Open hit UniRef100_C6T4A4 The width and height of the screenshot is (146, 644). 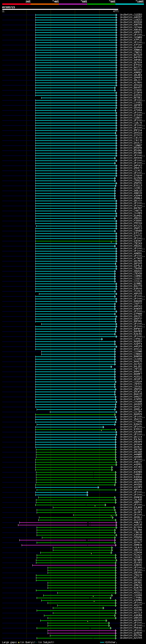131,27
